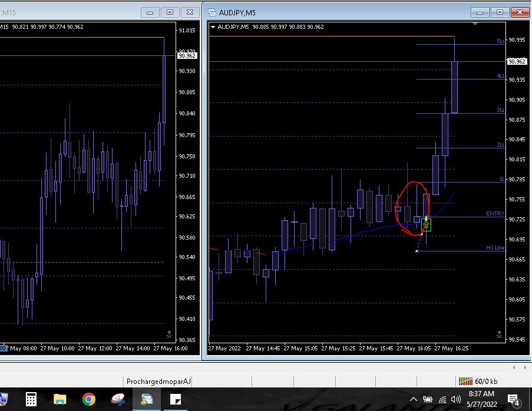This screenshot has height=411, width=532.
Task: Click the 90.962 price tag on M15 chart
Action: tap(187, 55)
